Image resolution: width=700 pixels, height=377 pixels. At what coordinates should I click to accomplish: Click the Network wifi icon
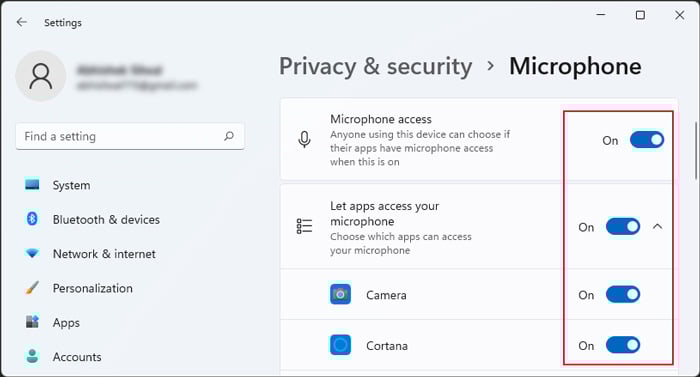(x=32, y=253)
